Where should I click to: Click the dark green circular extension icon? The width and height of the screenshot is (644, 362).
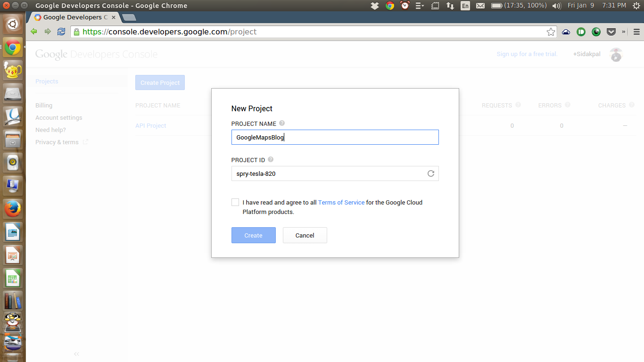pyautogui.click(x=596, y=32)
